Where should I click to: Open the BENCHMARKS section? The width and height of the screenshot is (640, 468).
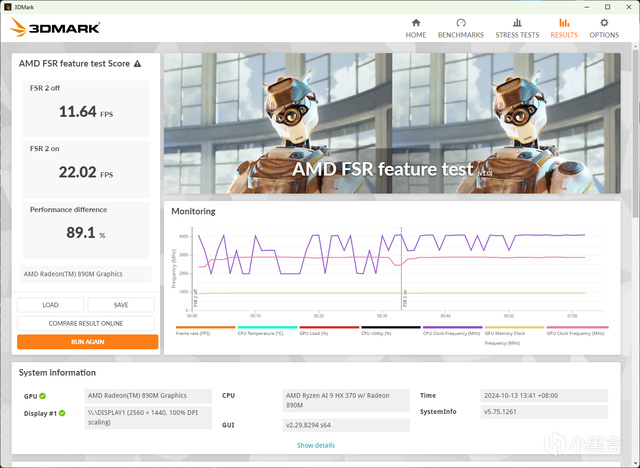click(461, 29)
